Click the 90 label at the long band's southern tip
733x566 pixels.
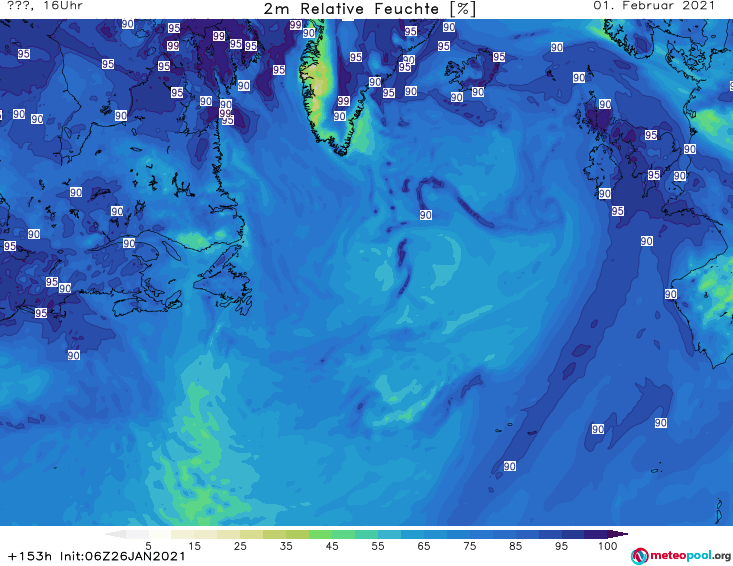pyautogui.click(x=510, y=466)
